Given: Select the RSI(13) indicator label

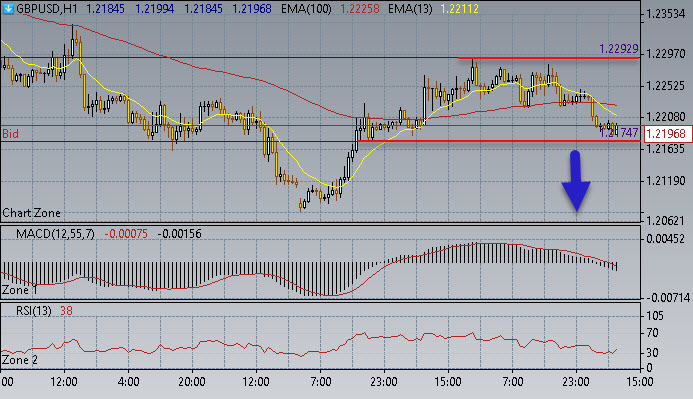Looking at the screenshot, I should pos(34,311).
